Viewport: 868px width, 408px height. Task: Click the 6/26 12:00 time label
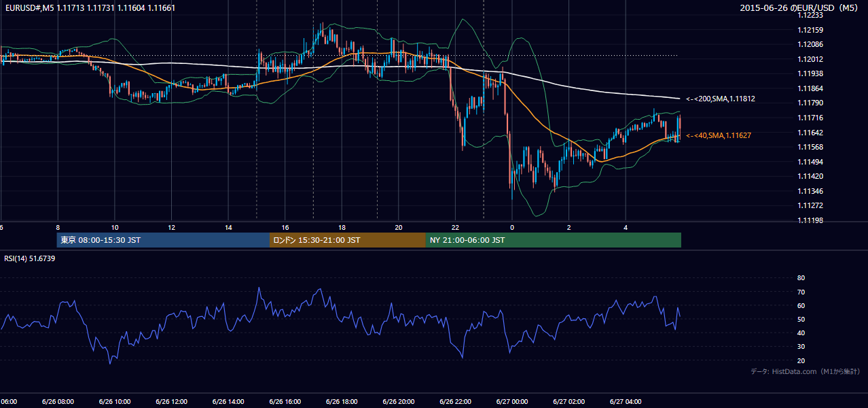(x=171, y=402)
